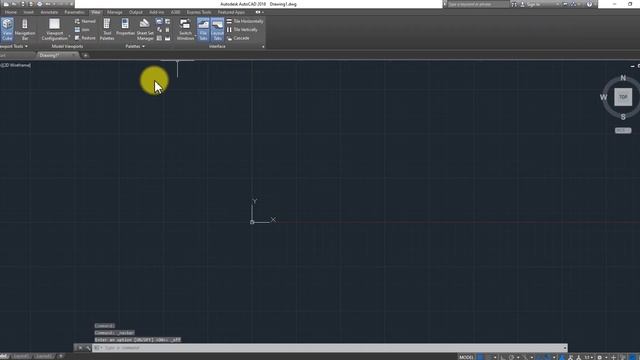Click the ribbon minimize toggle after Featured Apps
640x360 pixels.
258,12
